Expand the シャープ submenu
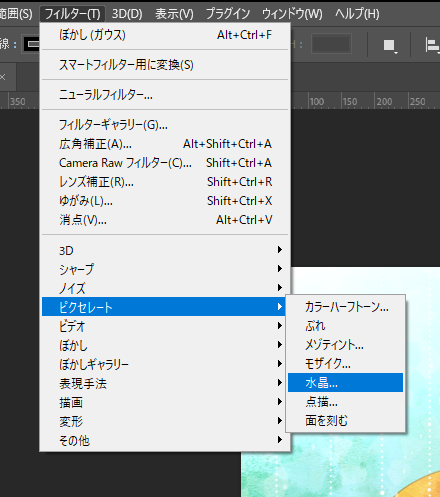The width and height of the screenshot is (440, 497). click(165, 269)
